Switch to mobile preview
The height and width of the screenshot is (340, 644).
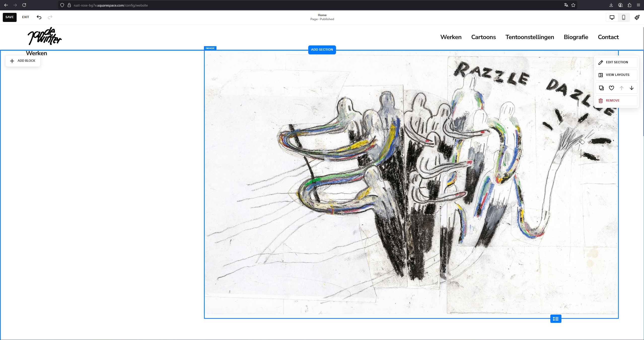624,17
